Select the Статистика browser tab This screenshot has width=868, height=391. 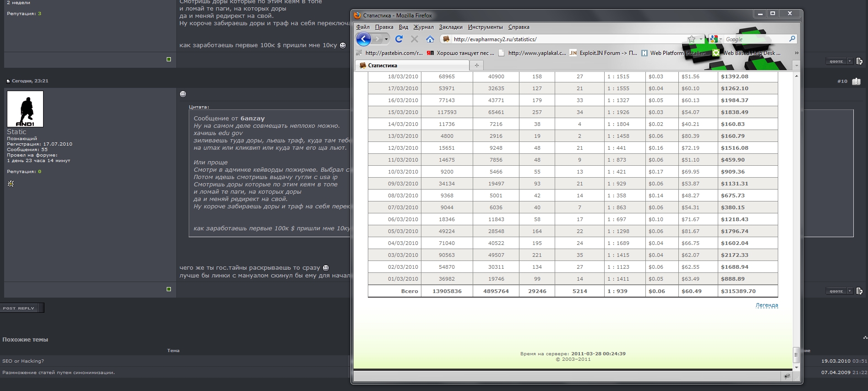(412, 65)
